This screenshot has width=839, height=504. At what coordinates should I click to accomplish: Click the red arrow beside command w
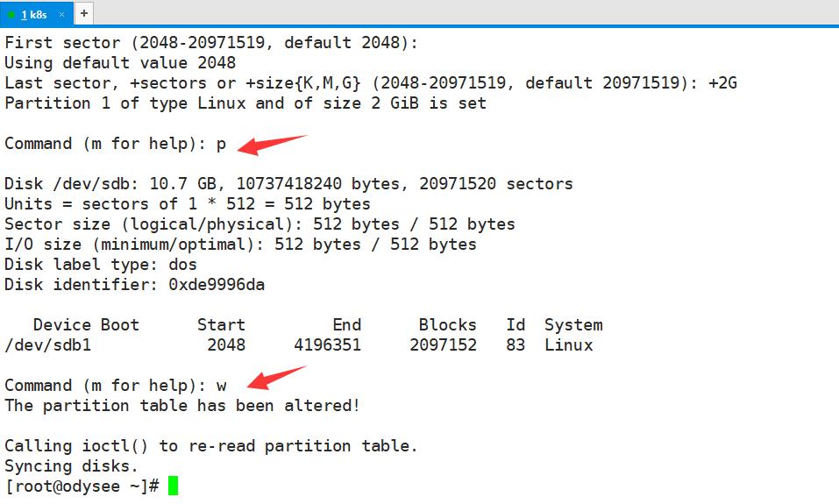tap(277, 377)
